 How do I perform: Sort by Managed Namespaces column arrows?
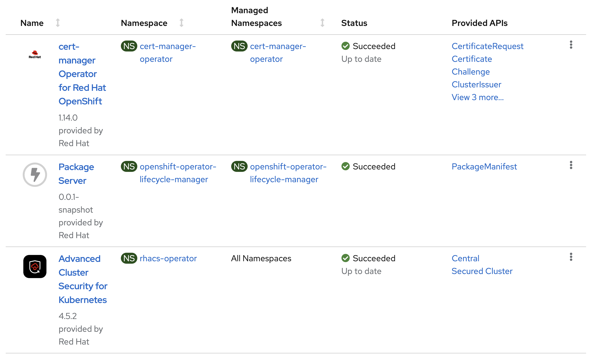click(x=322, y=23)
